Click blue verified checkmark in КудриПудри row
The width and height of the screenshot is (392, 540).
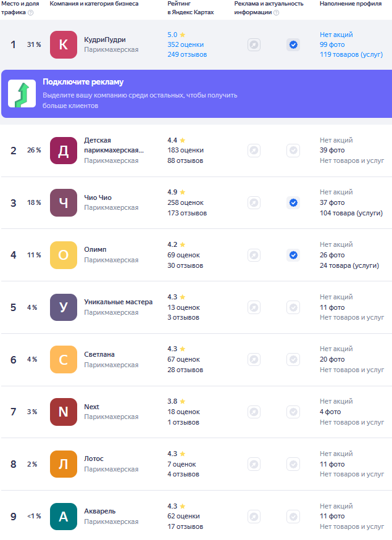[x=293, y=44]
